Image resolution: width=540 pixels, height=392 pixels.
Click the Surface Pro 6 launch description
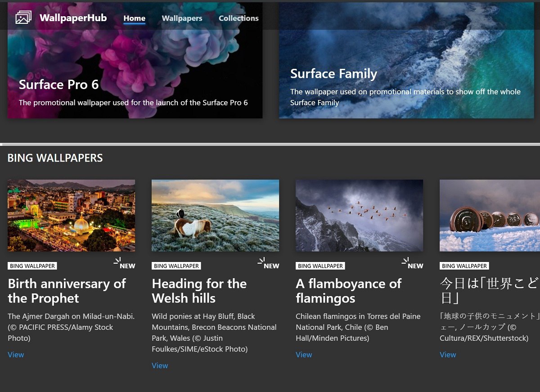[x=133, y=103]
